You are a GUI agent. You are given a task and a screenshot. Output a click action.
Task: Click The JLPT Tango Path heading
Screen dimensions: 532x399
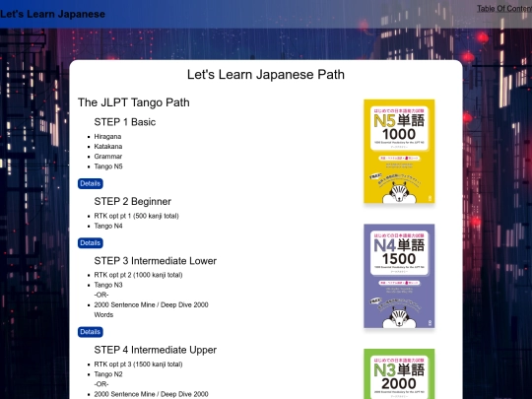coord(134,102)
